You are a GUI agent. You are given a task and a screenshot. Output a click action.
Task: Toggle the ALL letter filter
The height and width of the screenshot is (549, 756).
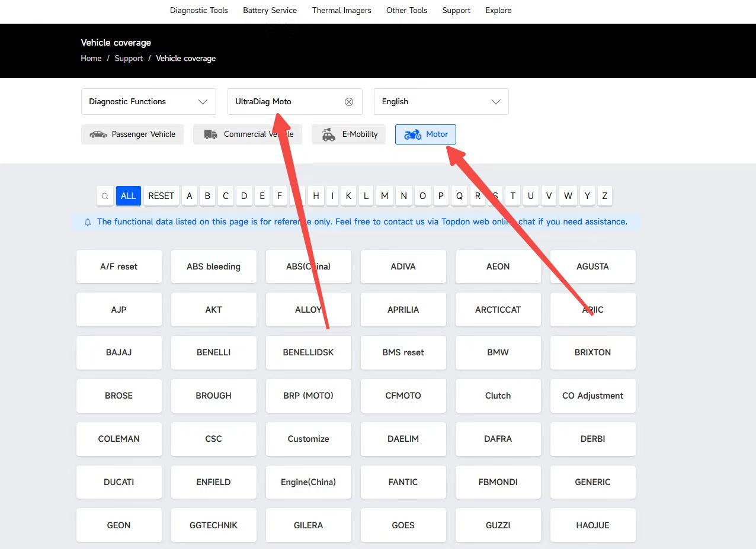click(129, 196)
